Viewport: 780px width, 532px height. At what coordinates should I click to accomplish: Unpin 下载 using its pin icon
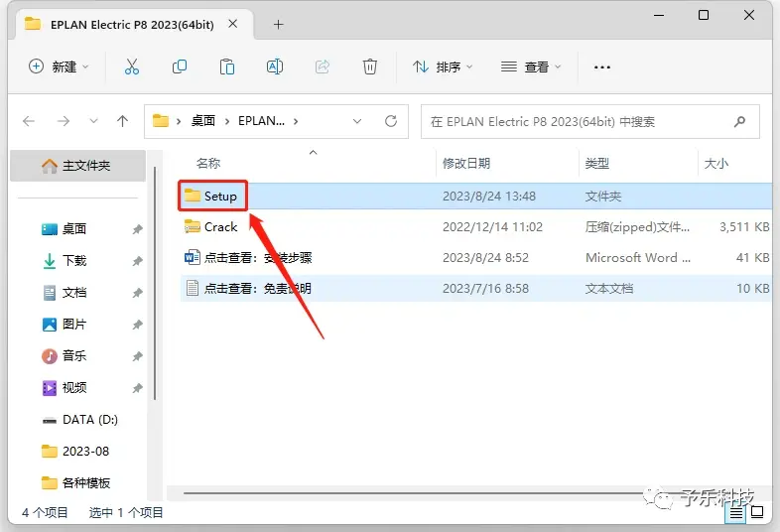(137, 261)
